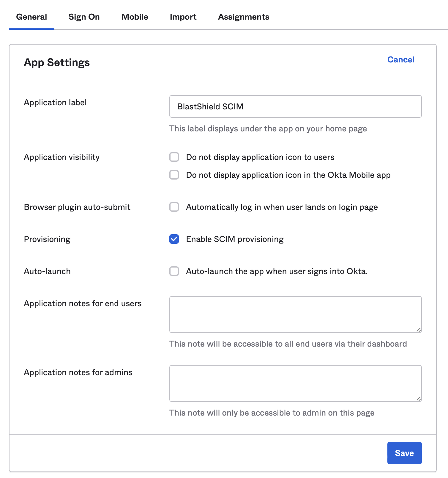Focus the end users notes text area
The height and width of the screenshot is (478, 448).
(x=295, y=314)
